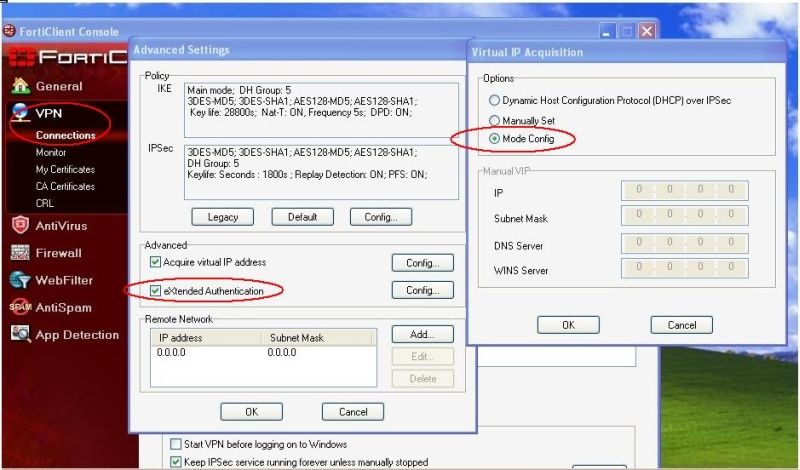
Task: Click the Firewall brick wall icon
Action: (x=20, y=253)
